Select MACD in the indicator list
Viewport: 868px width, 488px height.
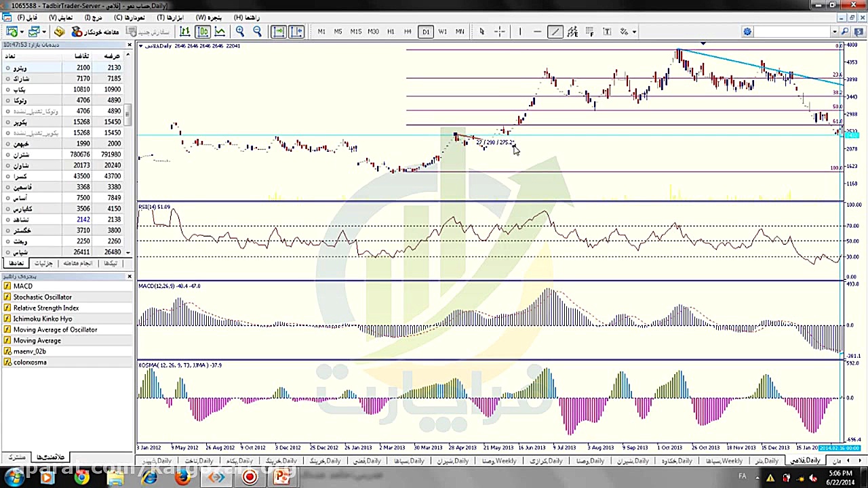[x=23, y=286]
